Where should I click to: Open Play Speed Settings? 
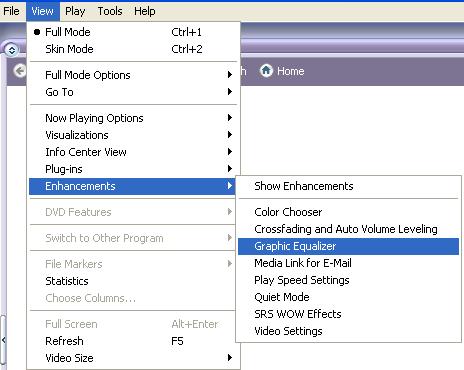348,280
